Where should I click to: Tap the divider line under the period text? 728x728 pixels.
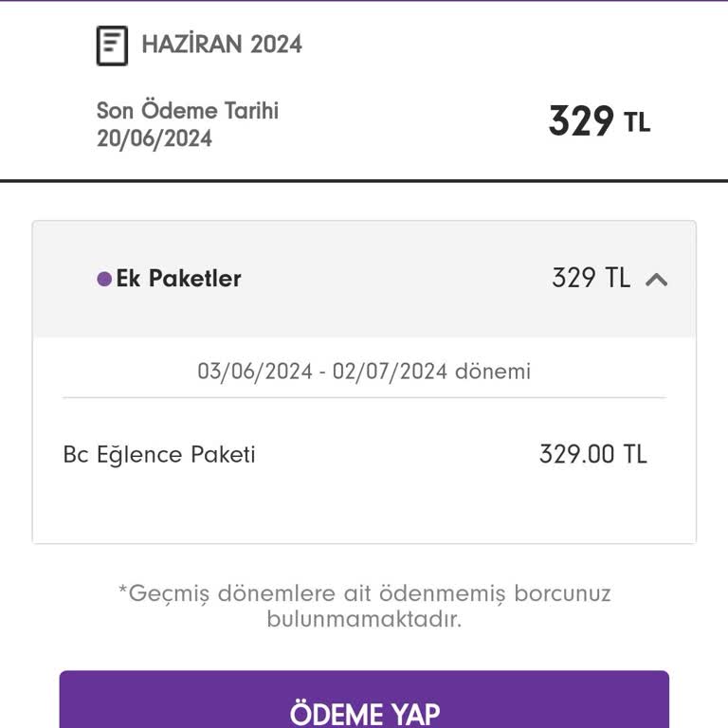(x=364, y=397)
